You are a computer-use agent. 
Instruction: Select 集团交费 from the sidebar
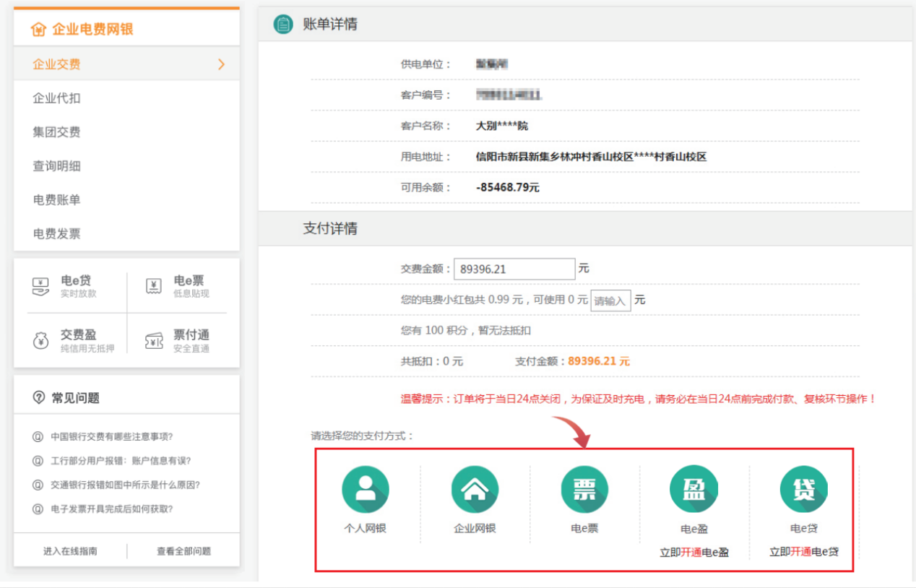coord(56,132)
